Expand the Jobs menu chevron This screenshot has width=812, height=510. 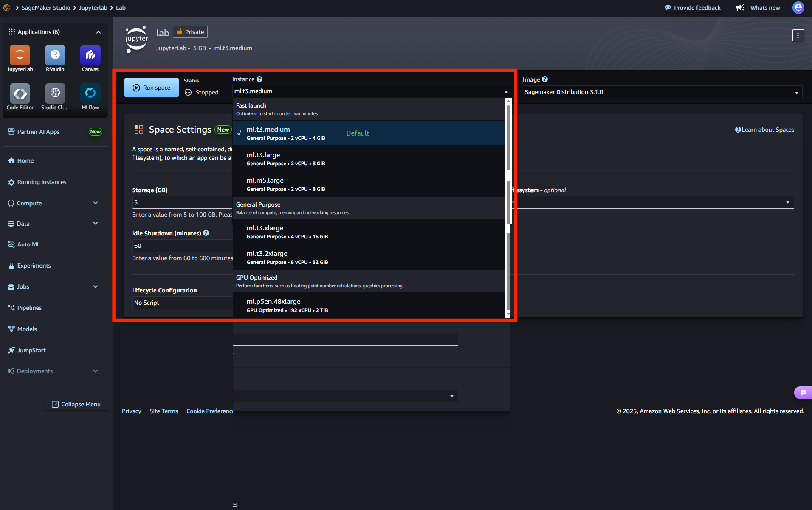[96, 286]
